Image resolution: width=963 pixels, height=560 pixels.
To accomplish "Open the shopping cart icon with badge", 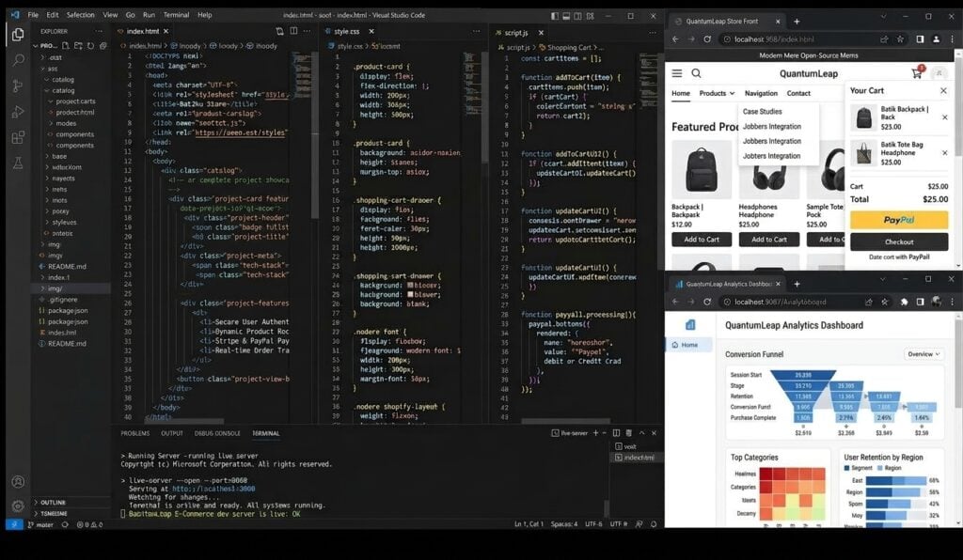I will coord(918,72).
